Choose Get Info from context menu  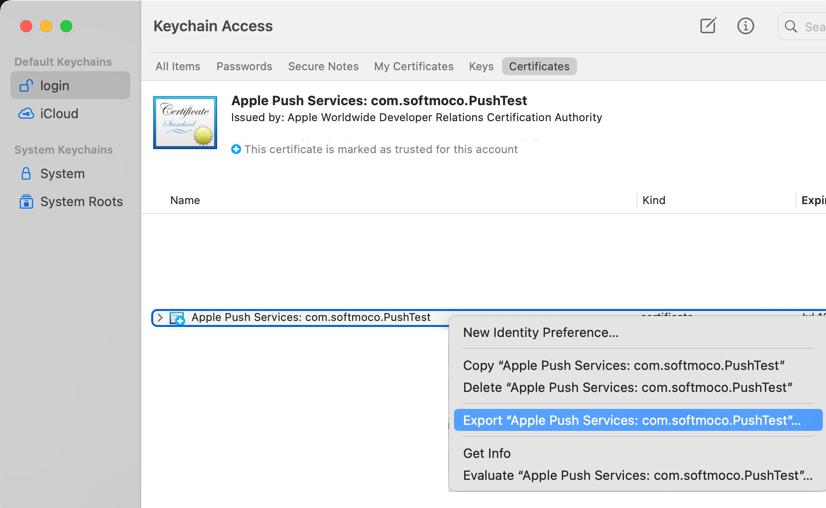coord(487,454)
